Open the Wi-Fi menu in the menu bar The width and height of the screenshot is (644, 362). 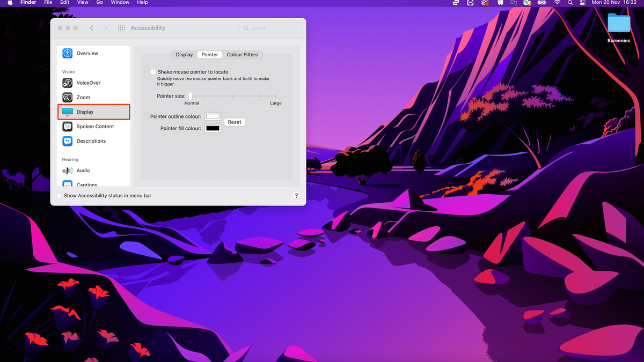557,3
